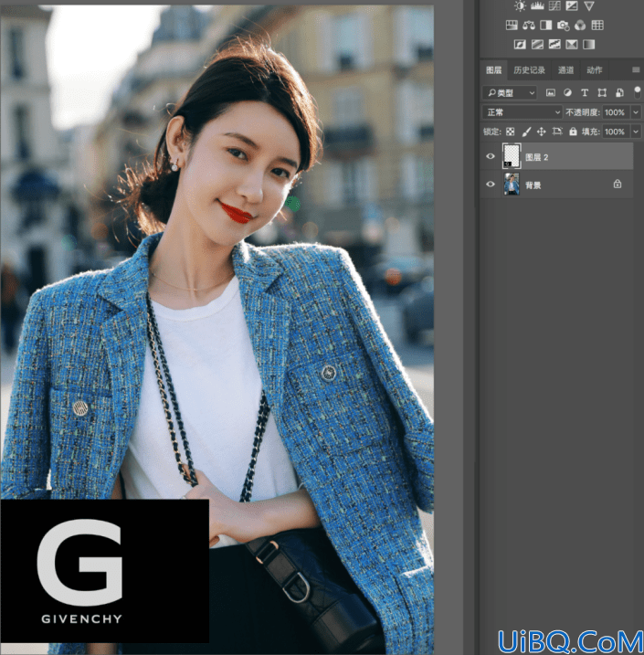Switch to 动作 tab

click(x=595, y=70)
